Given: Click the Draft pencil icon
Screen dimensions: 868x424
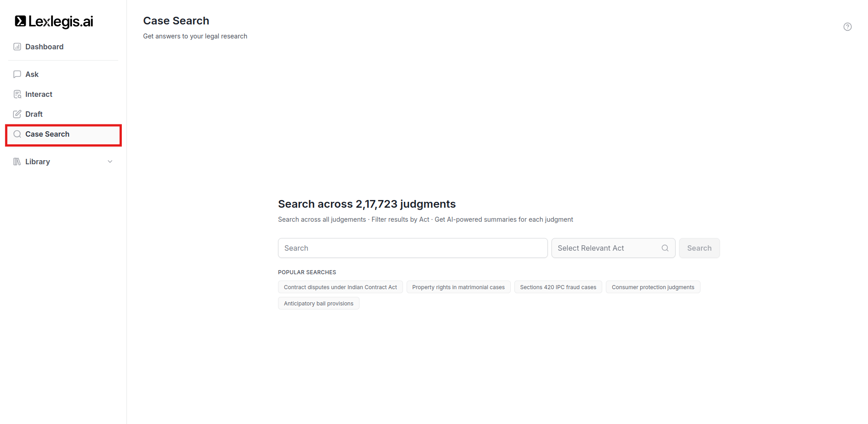Looking at the screenshot, I should [17, 114].
